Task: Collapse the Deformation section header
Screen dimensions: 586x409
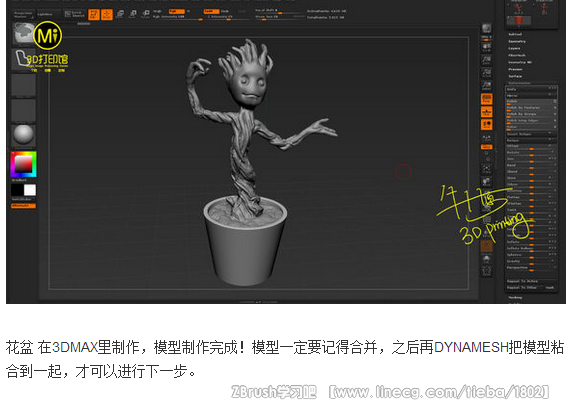Action: (x=519, y=83)
